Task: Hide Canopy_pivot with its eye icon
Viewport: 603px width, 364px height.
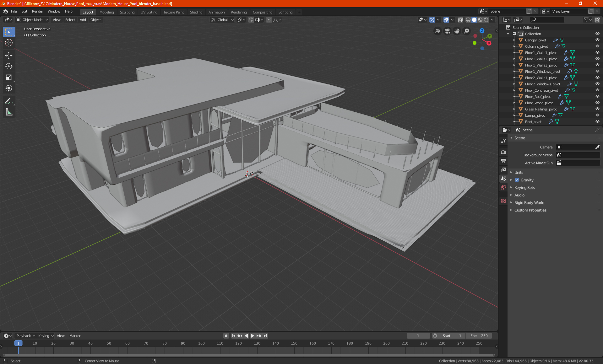Action: (x=597, y=40)
